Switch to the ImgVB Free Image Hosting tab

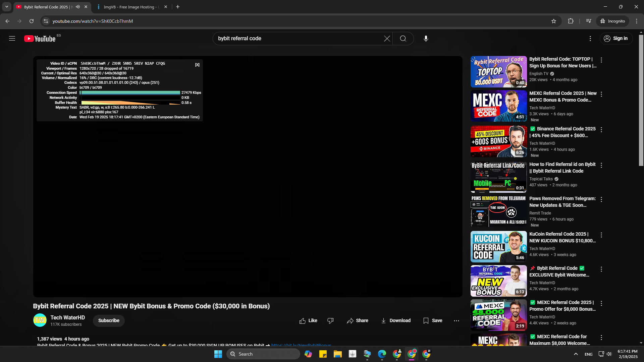(131, 7)
